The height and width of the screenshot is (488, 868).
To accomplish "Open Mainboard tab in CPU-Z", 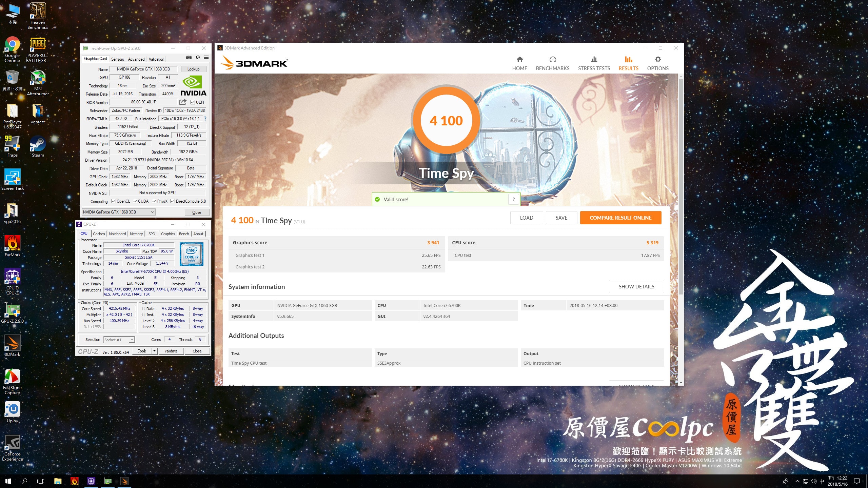I will point(117,234).
